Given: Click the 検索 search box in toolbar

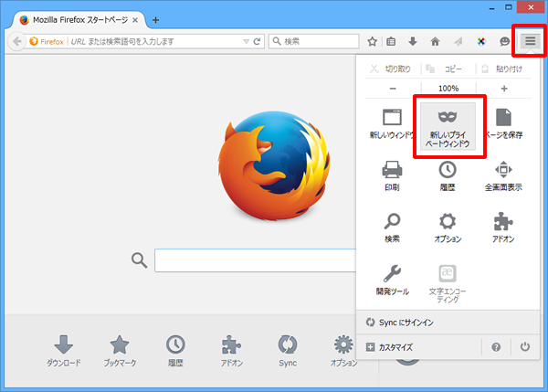Looking at the screenshot, I should [x=314, y=41].
